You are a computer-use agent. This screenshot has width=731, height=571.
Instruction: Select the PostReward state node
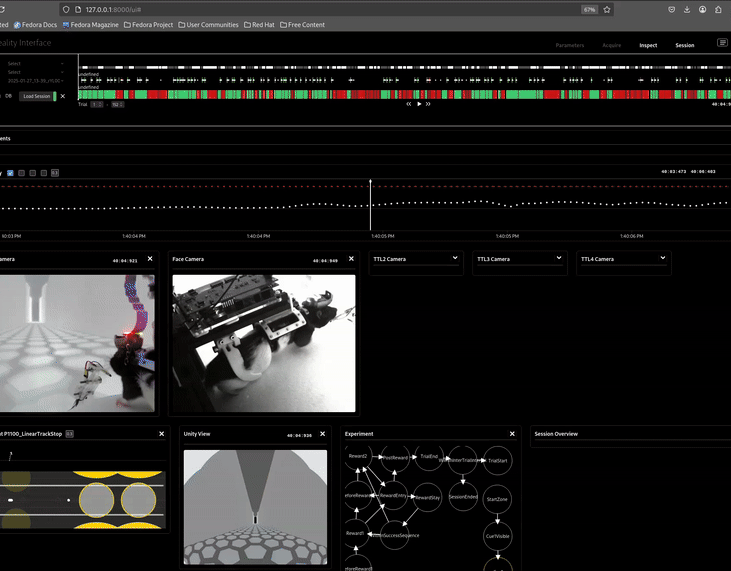[x=395, y=457]
